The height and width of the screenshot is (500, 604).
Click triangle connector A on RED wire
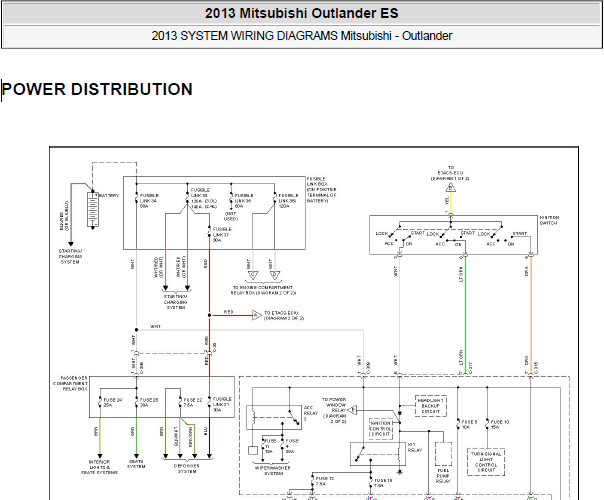(x=257, y=315)
